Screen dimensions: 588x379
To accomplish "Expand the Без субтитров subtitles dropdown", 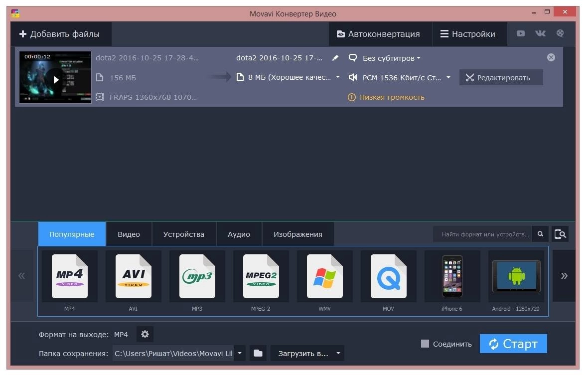I will tap(392, 58).
